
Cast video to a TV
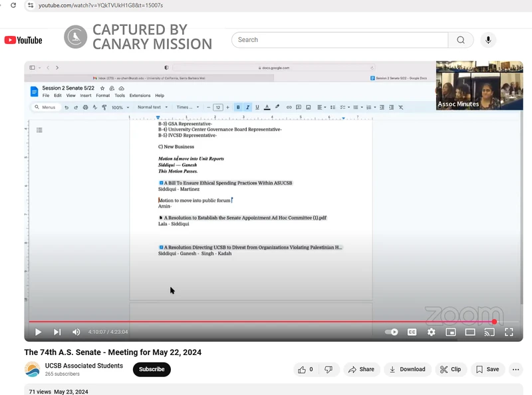tap(489, 332)
